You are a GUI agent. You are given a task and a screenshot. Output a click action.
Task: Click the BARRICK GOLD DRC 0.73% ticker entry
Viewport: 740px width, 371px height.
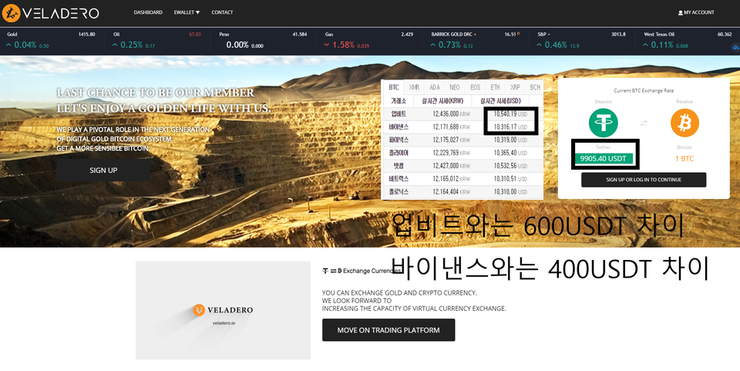[x=475, y=41]
